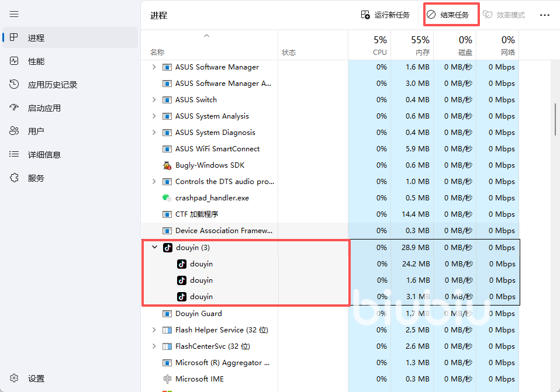
Task: Click the Douyin Guard process icon
Action: click(167, 314)
